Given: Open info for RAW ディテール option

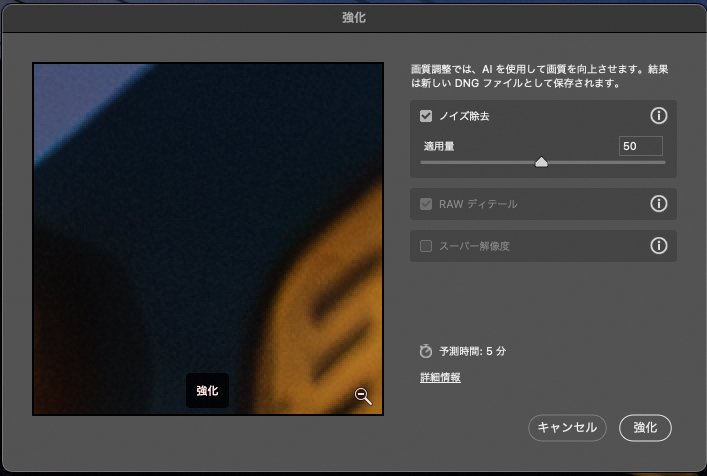Looking at the screenshot, I should [x=658, y=204].
